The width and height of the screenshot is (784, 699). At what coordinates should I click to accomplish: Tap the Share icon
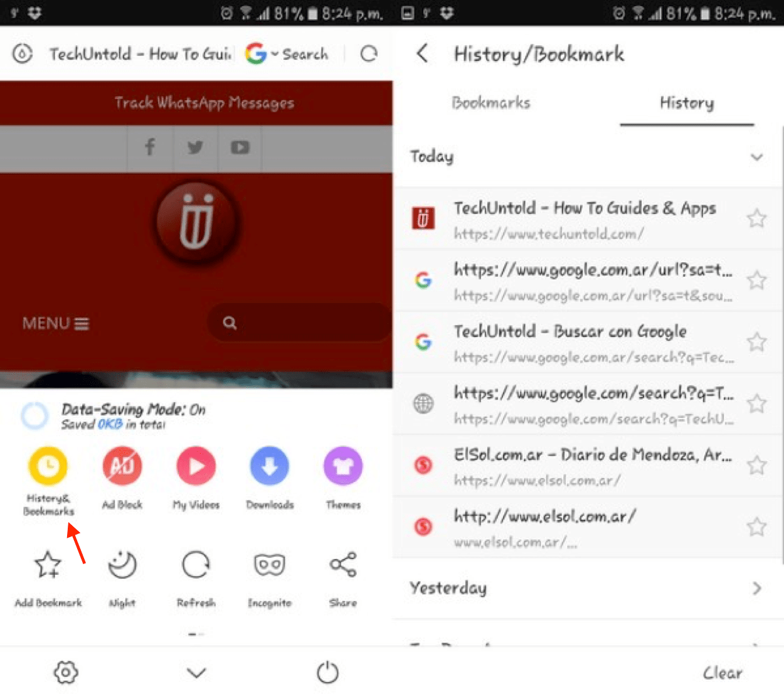(342, 564)
